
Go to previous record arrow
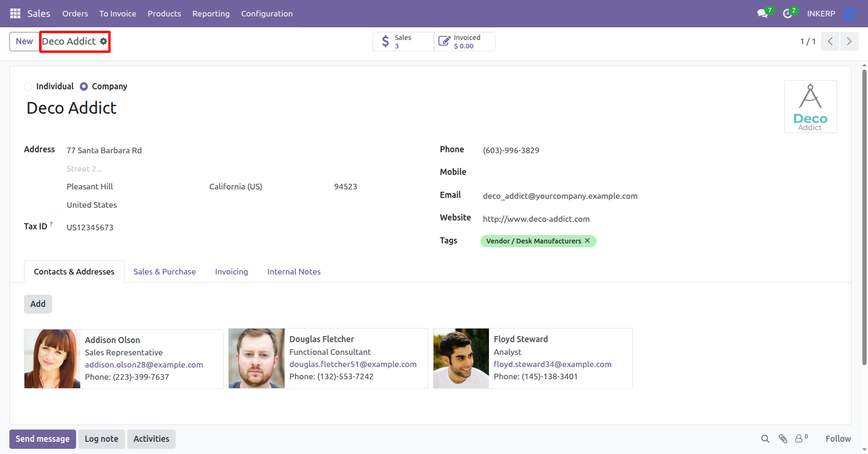pyautogui.click(x=830, y=41)
